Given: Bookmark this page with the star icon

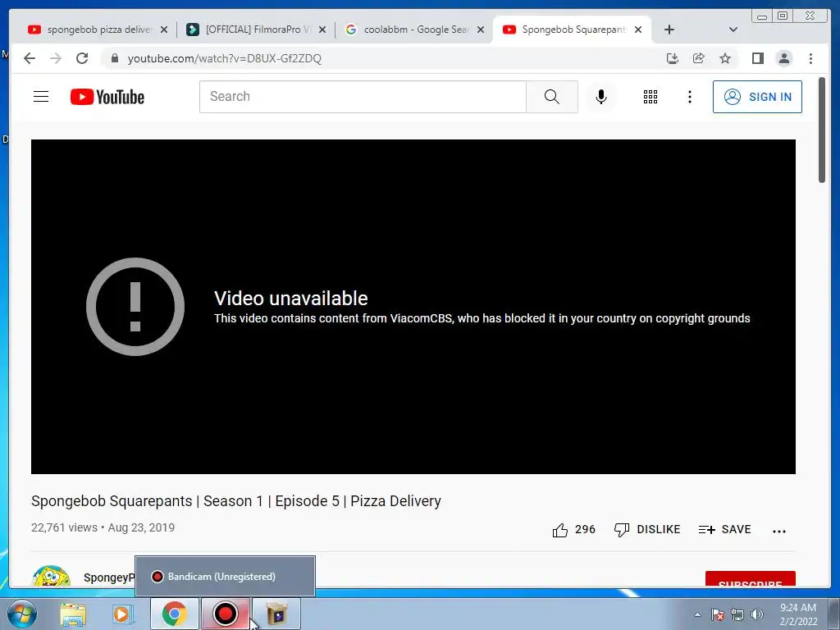Looking at the screenshot, I should click(x=725, y=58).
